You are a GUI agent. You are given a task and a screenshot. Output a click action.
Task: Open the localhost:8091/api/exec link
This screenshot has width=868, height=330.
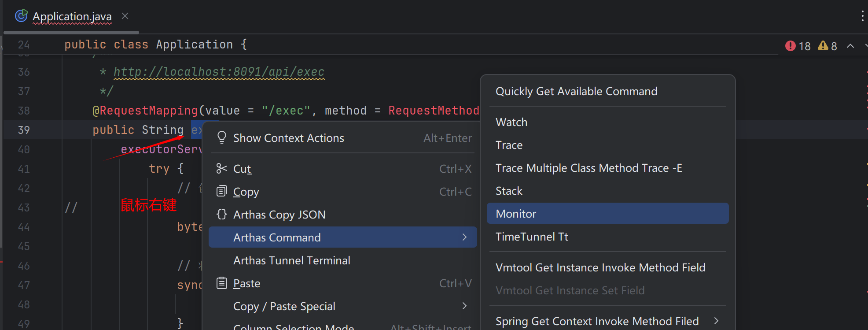(219, 71)
